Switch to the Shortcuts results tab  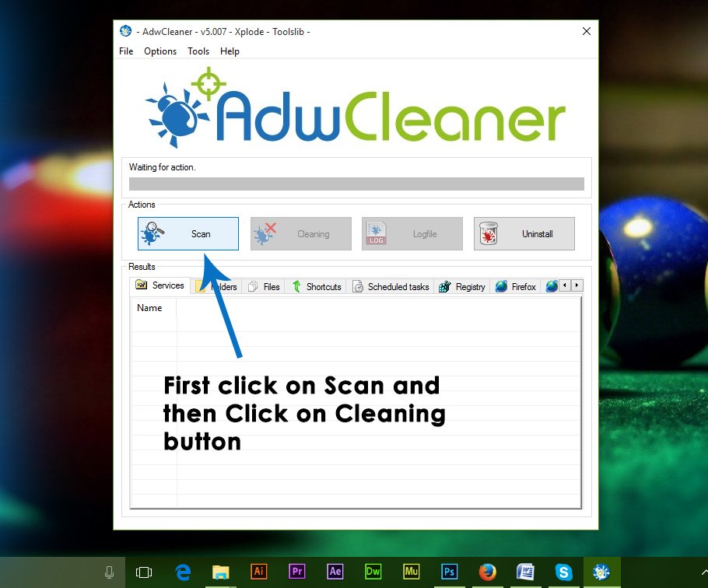[x=316, y=286]
